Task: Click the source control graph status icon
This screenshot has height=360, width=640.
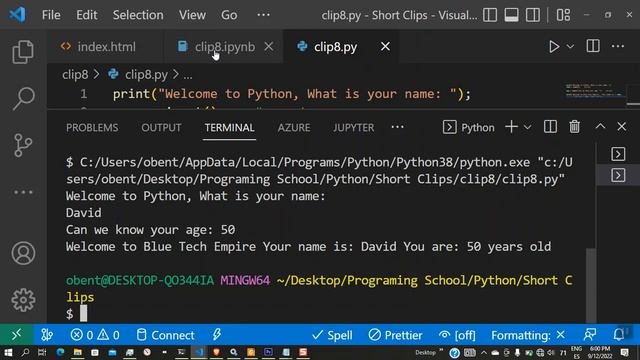Action: (47, 335)
